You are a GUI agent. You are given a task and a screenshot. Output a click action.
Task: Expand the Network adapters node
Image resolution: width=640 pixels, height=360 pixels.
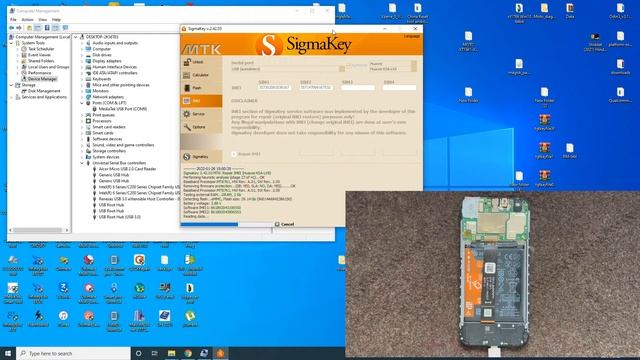(x=82, y=97)
